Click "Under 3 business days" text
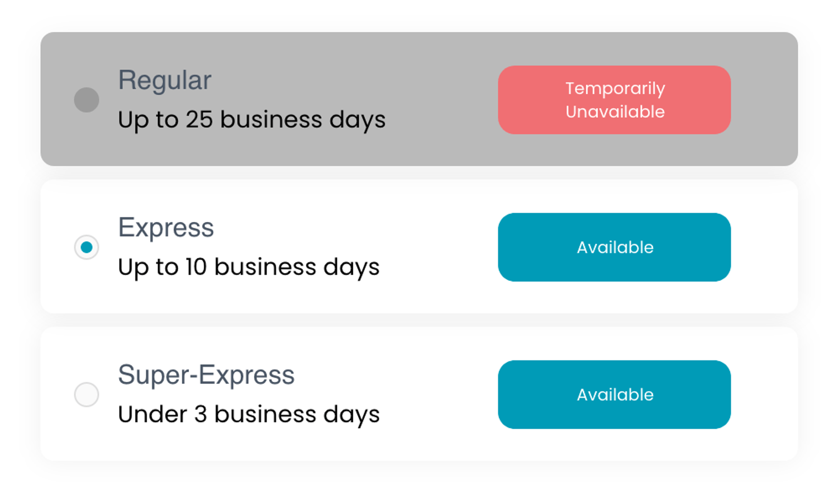Image resolution: width=838 pixels, height=504 pixels. [249, 415]
